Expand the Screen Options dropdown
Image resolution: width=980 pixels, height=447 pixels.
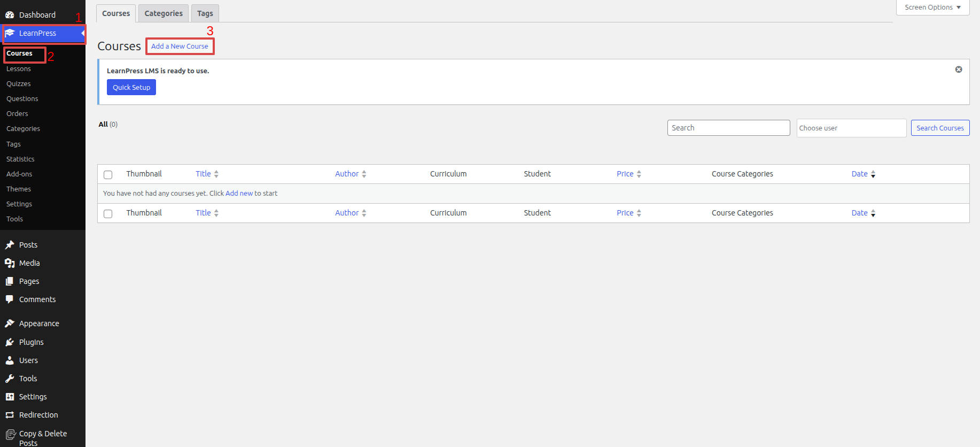[932, 7]
